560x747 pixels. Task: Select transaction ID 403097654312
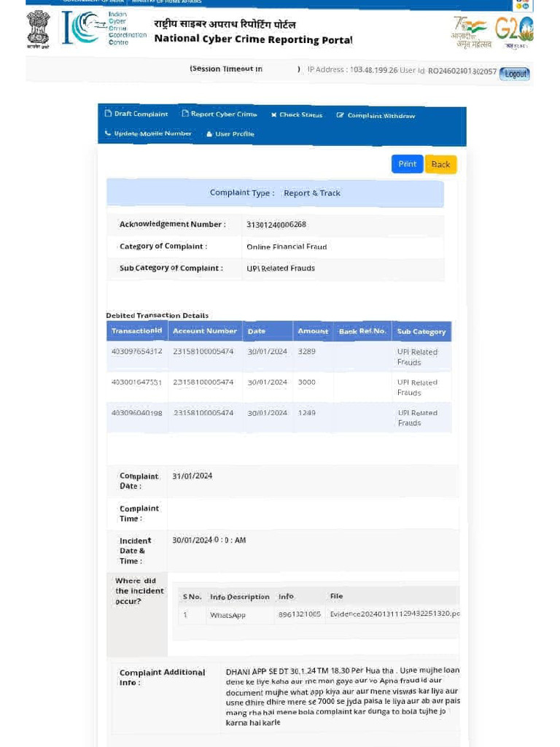click(136, 351)
